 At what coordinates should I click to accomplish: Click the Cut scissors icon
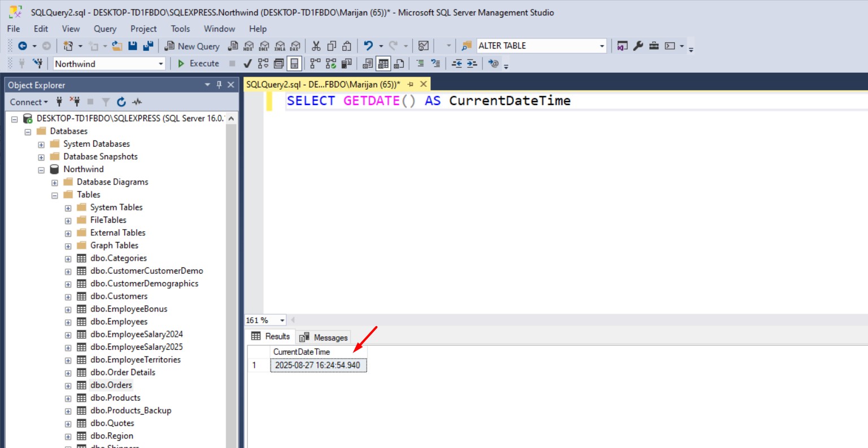316,46
